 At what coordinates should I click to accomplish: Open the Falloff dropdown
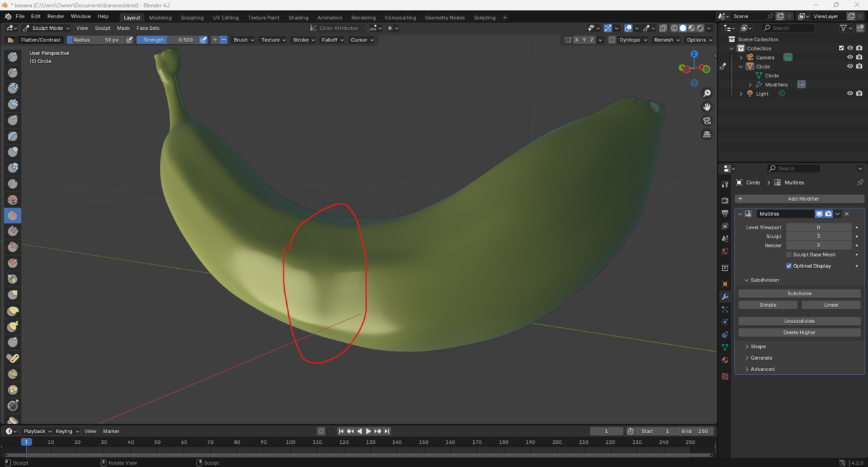[x=332, y=40]
